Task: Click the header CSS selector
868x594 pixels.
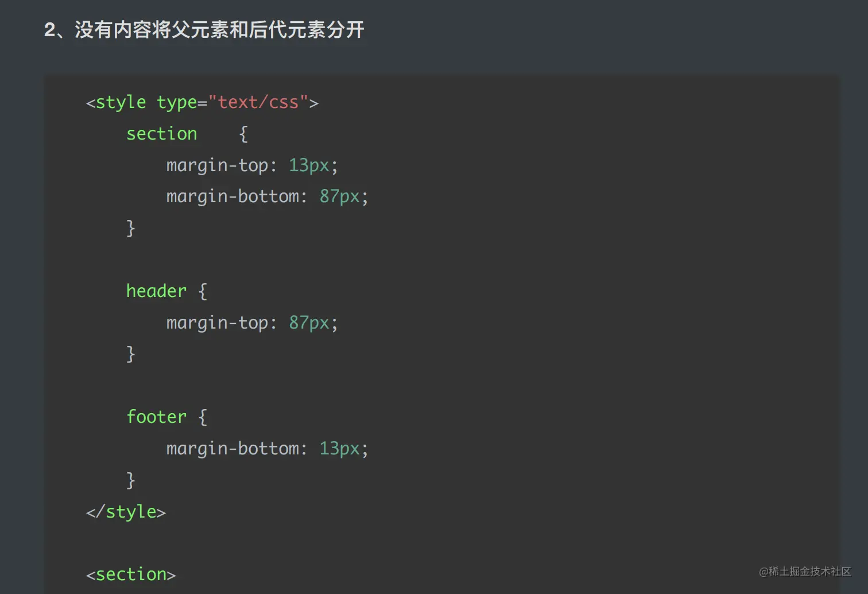Action: click(x=156, y=291)
